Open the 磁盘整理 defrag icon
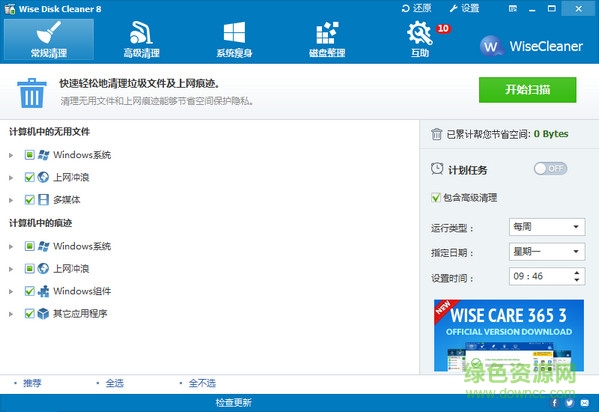Image resolution: width=599 pixels, height=412 pixels. coord(327,33)
